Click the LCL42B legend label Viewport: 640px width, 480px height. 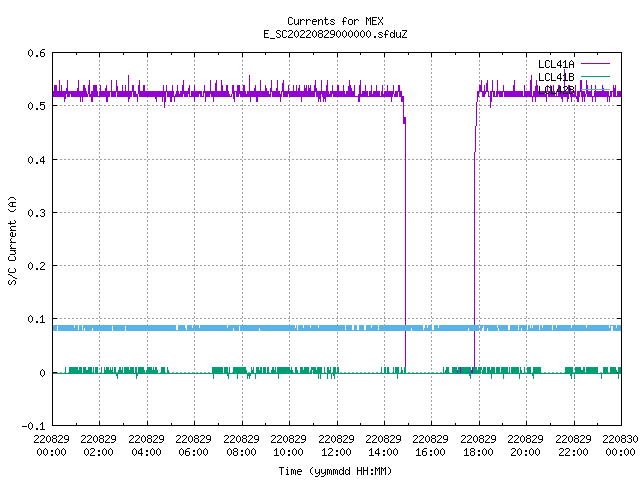(x=556, y=90)
